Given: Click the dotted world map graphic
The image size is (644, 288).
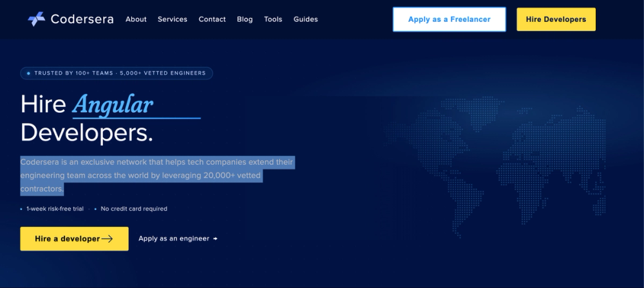Looking at the screenshot, I should click(x=495, y=166).
